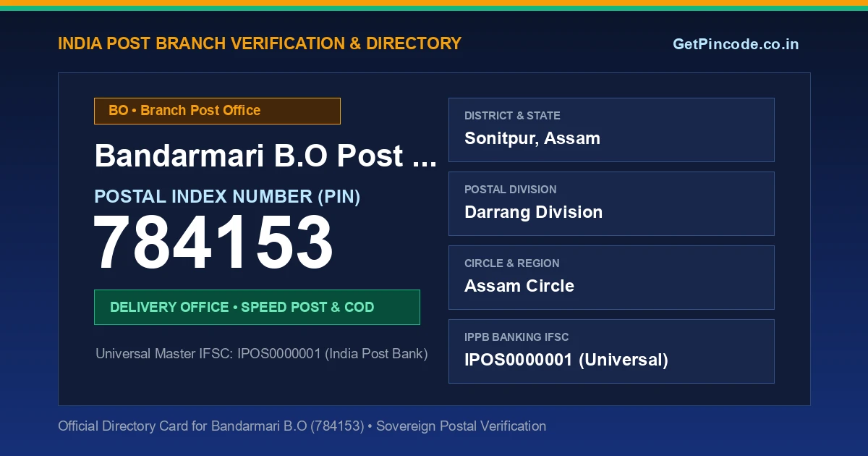Viewport: 868px width, 456px height.
Task: Click the Postal Index Number (PIN) label
Action: pos(227,196)
